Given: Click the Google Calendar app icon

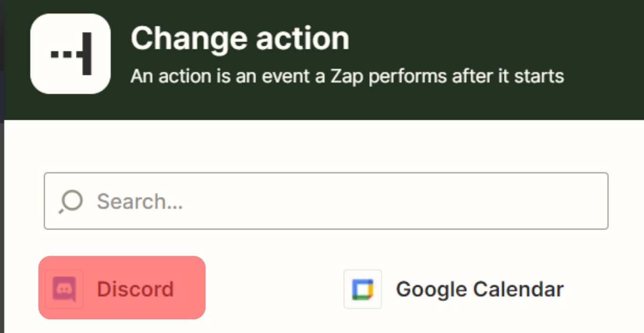Looking at the screenshot, I should coord(363,289).
